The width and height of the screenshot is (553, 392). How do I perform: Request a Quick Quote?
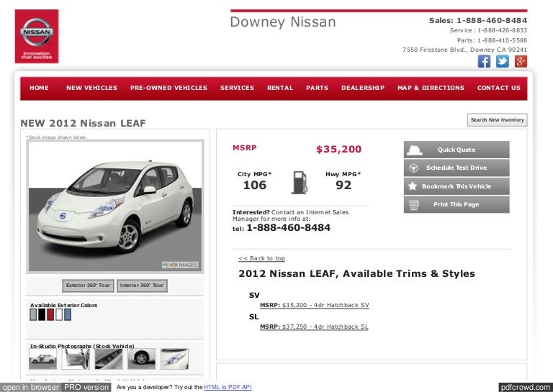(x=457, y=150)
